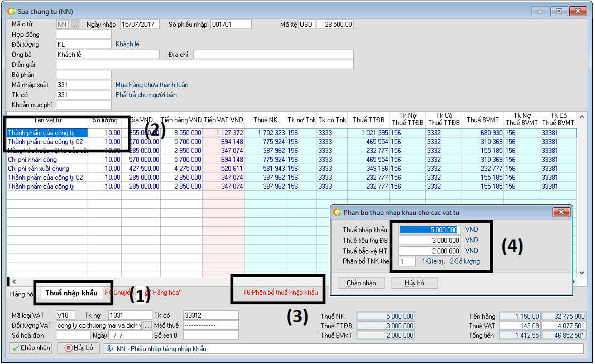Click the Phan bo thue dialog app icon

point(337,213)
